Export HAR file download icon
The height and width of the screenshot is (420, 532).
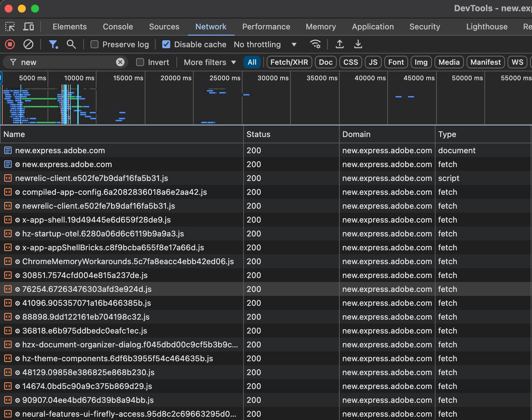(358, 44)
